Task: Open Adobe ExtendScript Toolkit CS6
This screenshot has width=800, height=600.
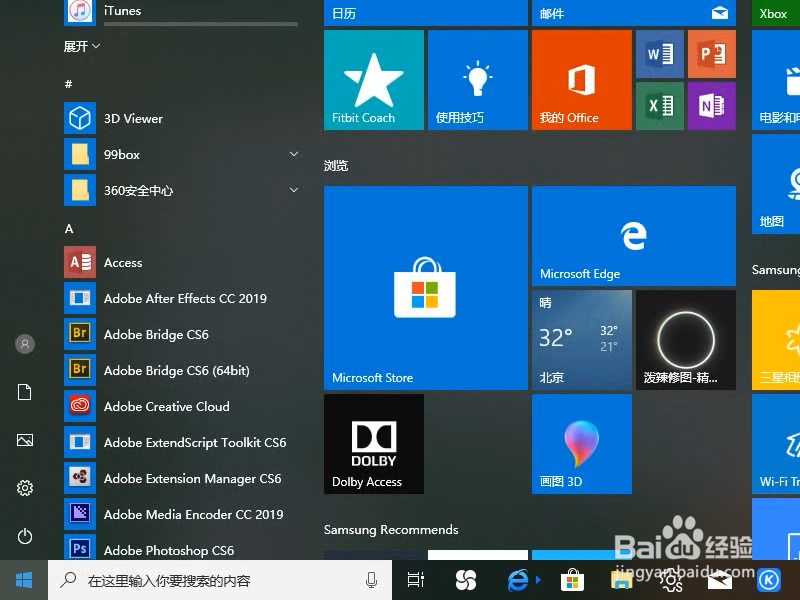Action: (x=181, y=442)
